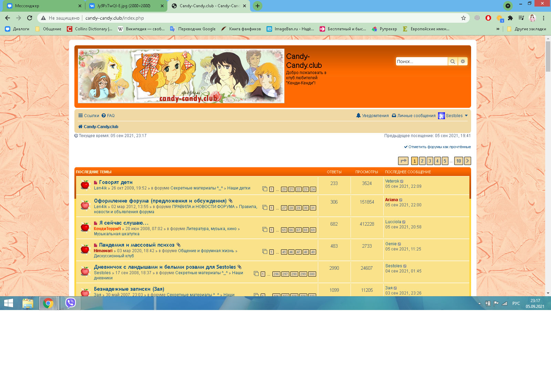The width and height of the screenshot is (551, 392).
Task: Click the Поиск search input field
Action: (421, 62)
